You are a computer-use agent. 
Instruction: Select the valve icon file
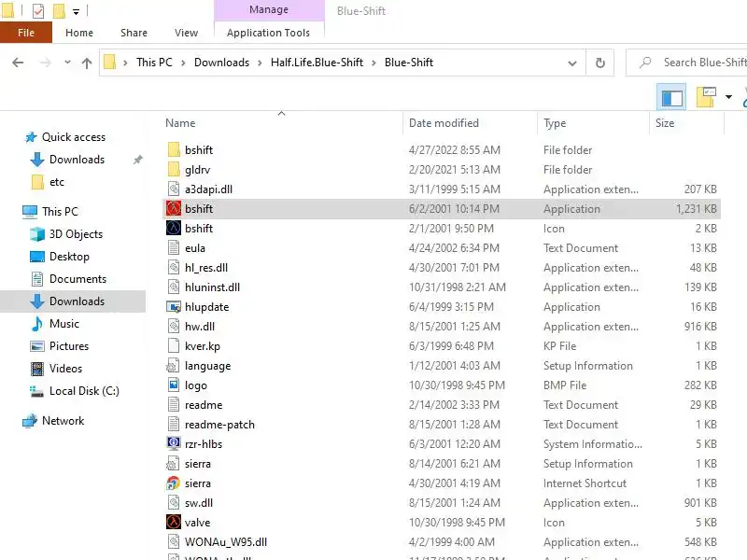point(174,522)
